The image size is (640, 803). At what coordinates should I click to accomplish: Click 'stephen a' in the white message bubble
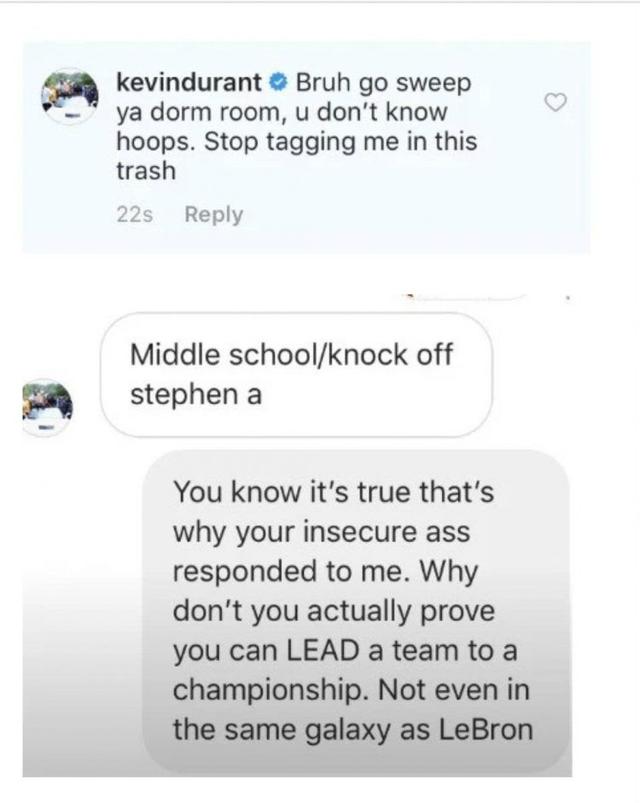(x=196, y=394)
